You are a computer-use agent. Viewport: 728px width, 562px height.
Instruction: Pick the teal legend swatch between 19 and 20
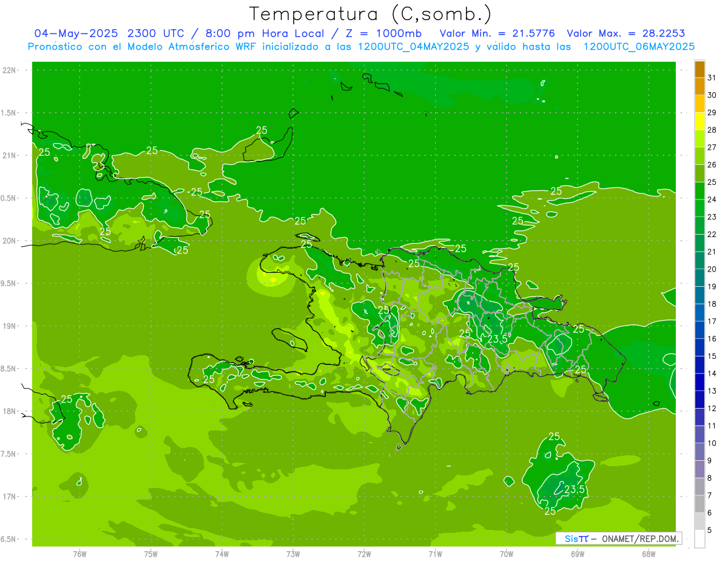[x=699, y=278]
